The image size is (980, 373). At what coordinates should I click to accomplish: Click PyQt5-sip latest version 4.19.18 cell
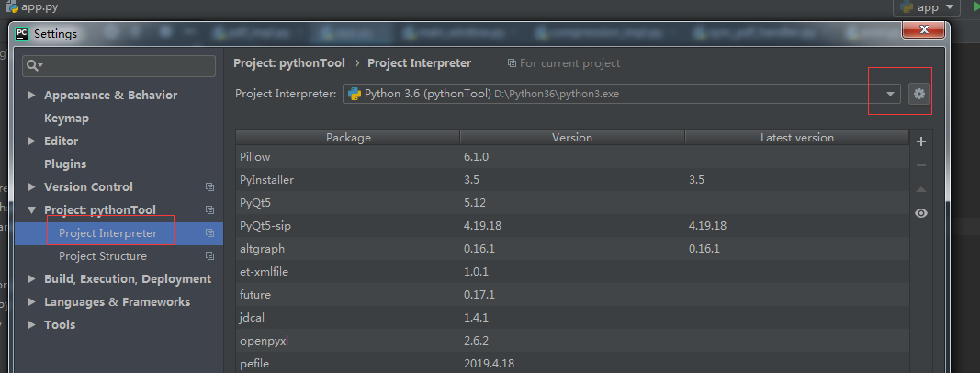(707, 226)
